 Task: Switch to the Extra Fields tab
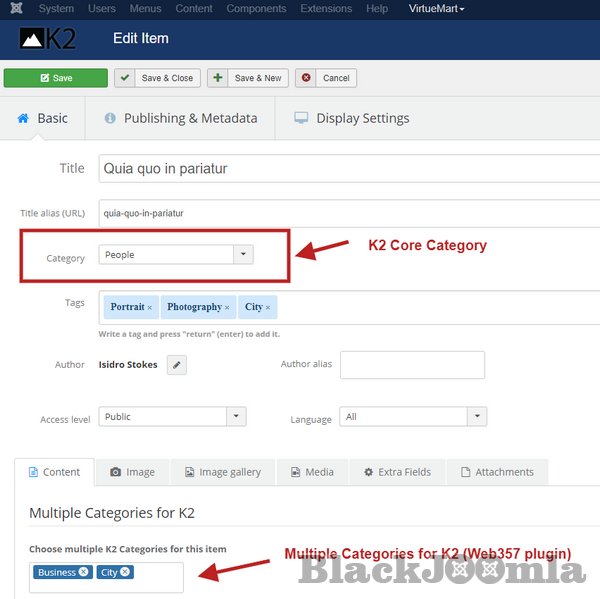point(397,472)
